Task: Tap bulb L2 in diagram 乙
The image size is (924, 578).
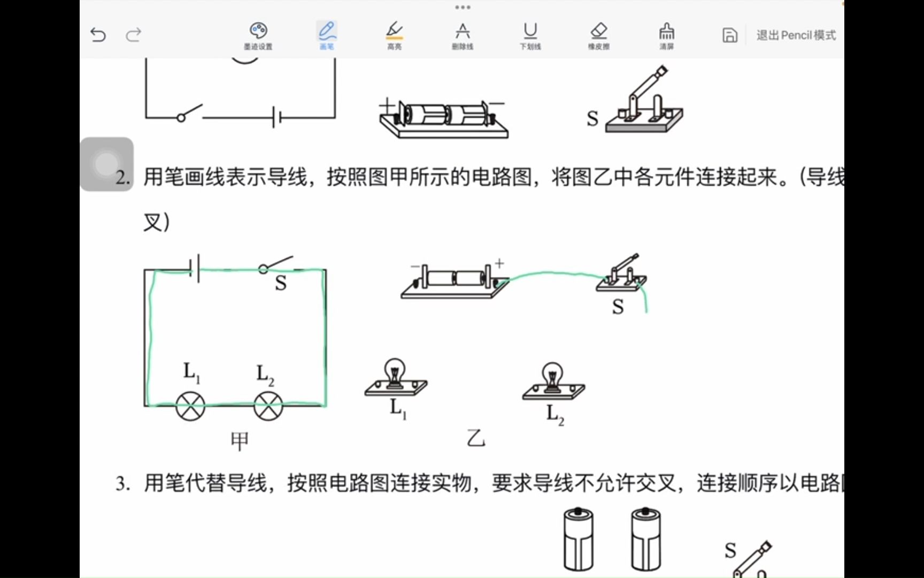Action: click(x=553, y=381)
